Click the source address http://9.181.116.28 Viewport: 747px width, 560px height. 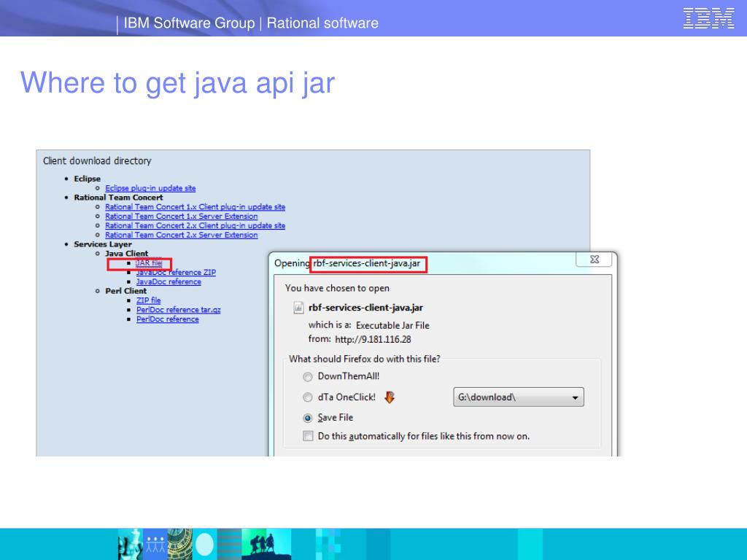pos(373,340)
